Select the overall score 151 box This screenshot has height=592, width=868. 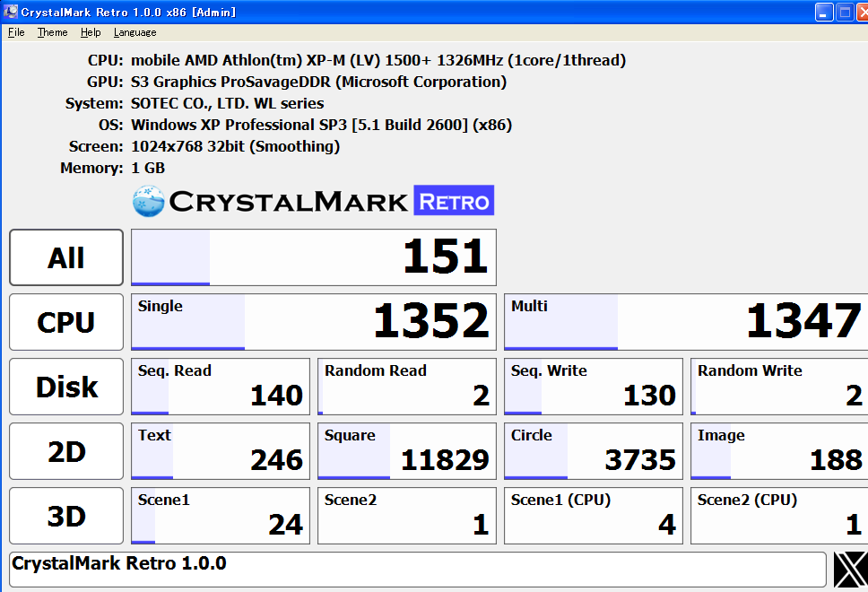coord(314,257)
